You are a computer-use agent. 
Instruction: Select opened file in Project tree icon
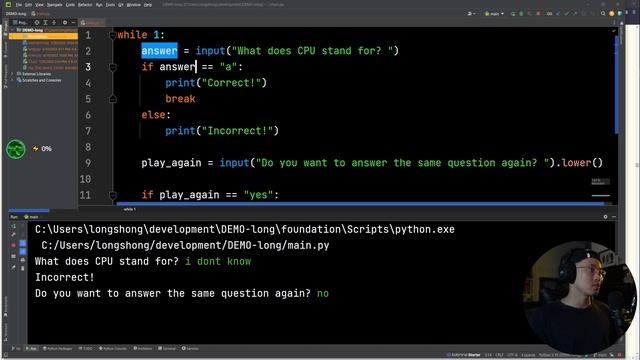37,22
